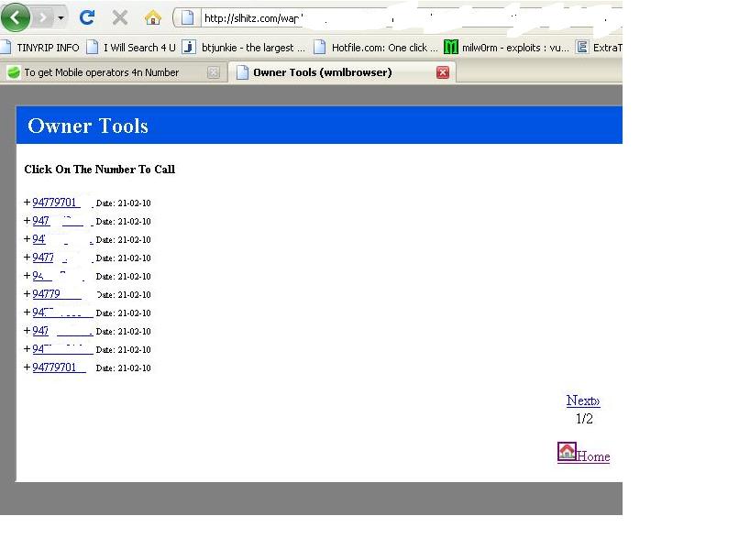Close the Mobile operators tab

[x=214, y=72]
